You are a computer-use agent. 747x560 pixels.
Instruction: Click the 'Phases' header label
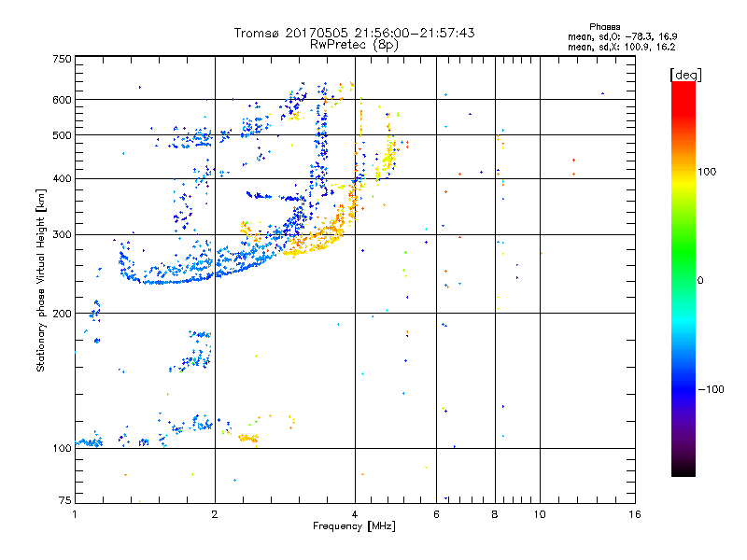[604, 27]
